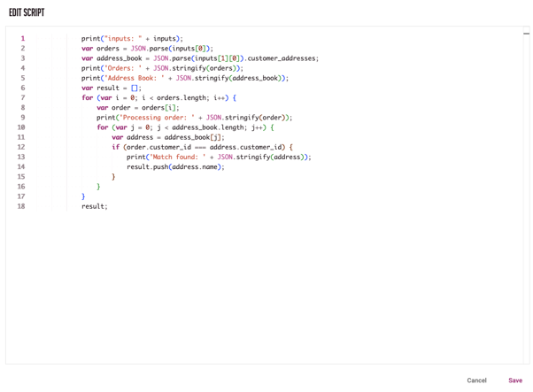Click the closing brace on line 15

[113, 177]
